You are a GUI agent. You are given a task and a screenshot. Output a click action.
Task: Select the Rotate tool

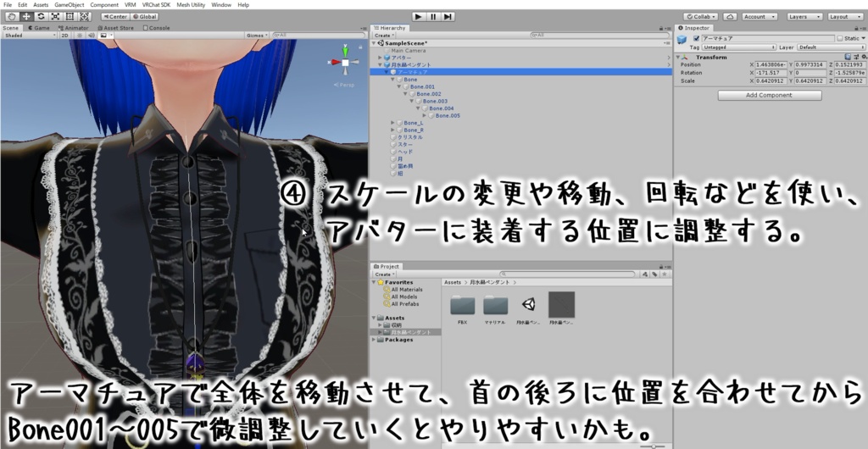pyautogui.click(x=41, y=17)
